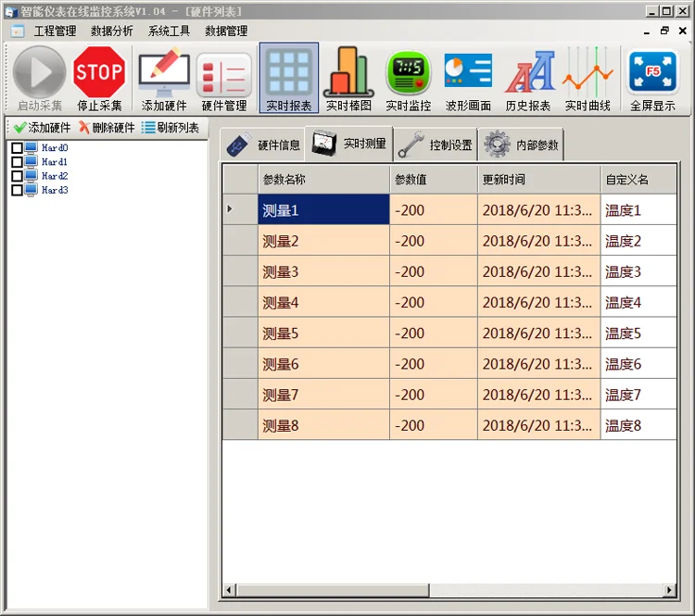Switch to the 控制设置 tab
Image resolution: width=695 pixels, height=616 pixels.
(435, 145)
